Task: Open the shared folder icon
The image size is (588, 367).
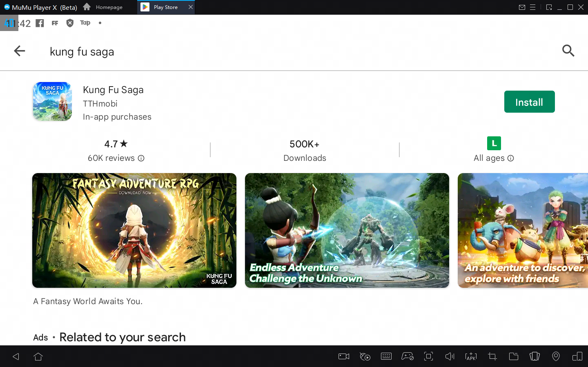Action: point(514,356)
